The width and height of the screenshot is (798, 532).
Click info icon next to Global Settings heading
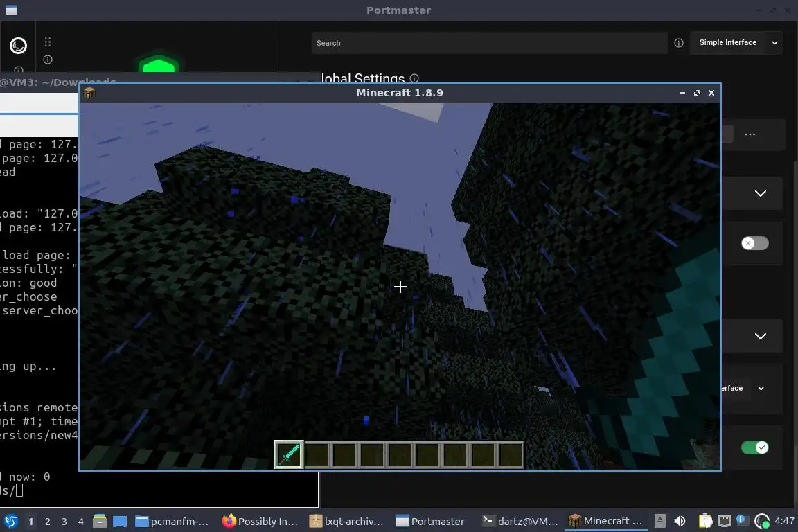tap(414, 78)
